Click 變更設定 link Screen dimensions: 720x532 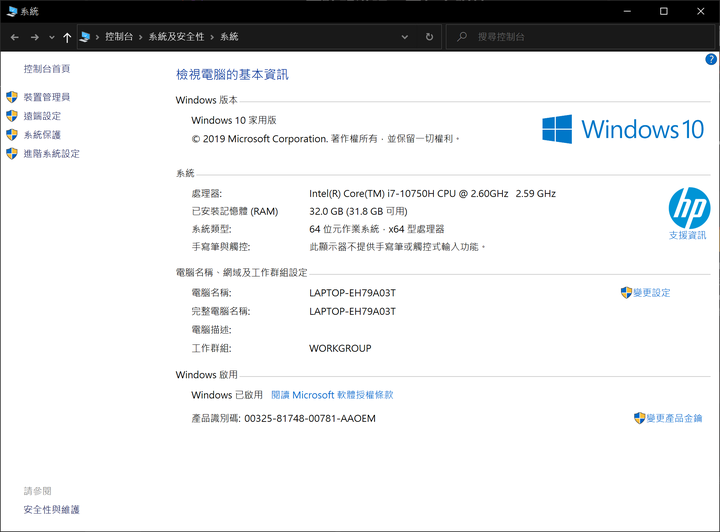coord(652,293)
